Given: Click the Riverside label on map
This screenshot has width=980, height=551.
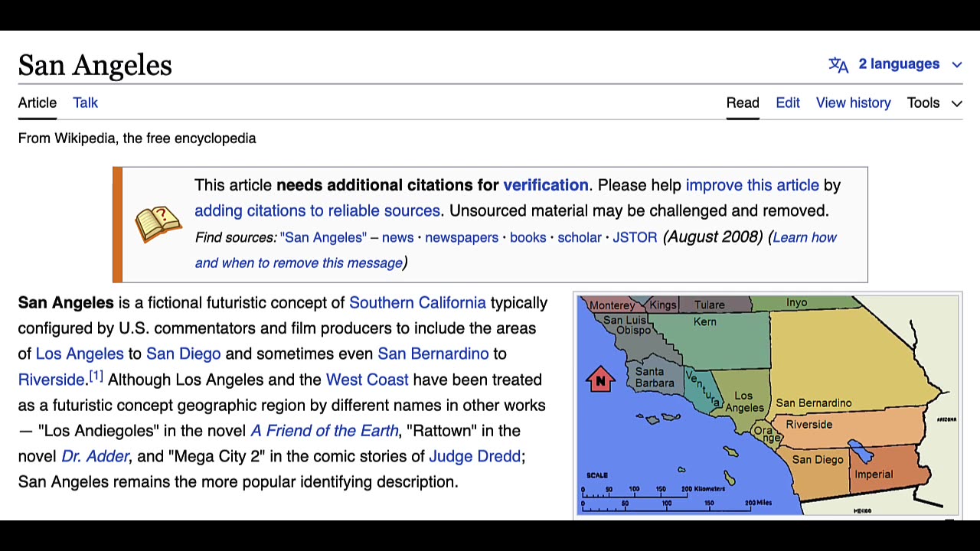Looking at the screenshot, I should [x=808, y=424].
